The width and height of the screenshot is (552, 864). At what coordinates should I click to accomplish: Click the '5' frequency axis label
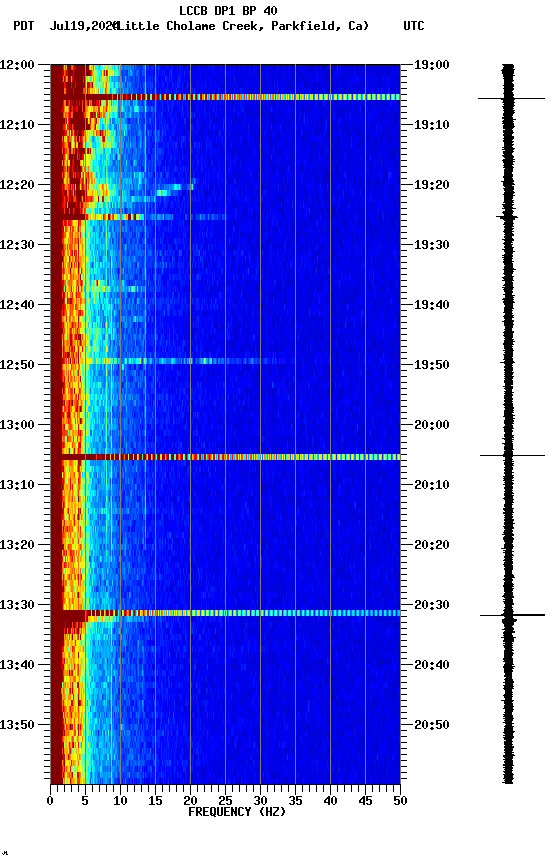[x=85, y=801]
